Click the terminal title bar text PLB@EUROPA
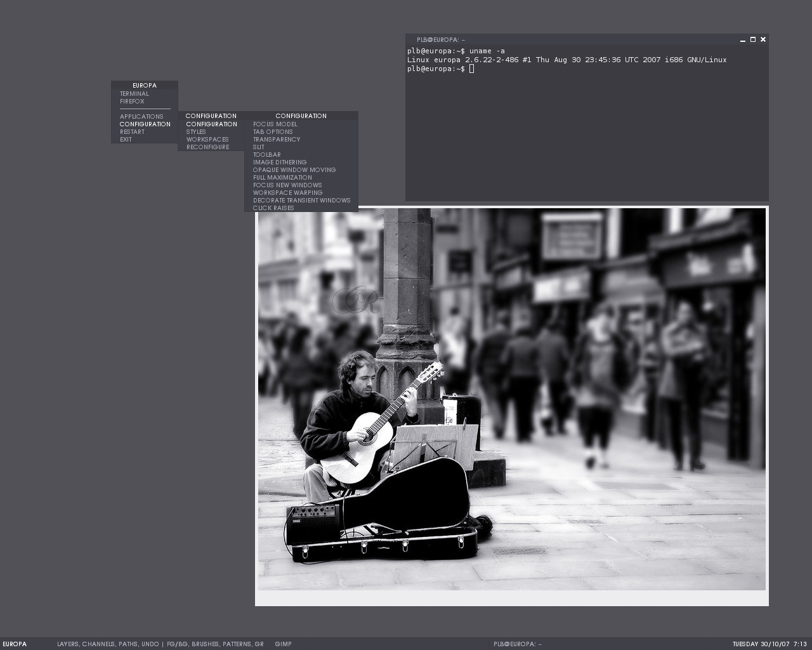Screen dimensions: 812x650 tap(440, 40)
